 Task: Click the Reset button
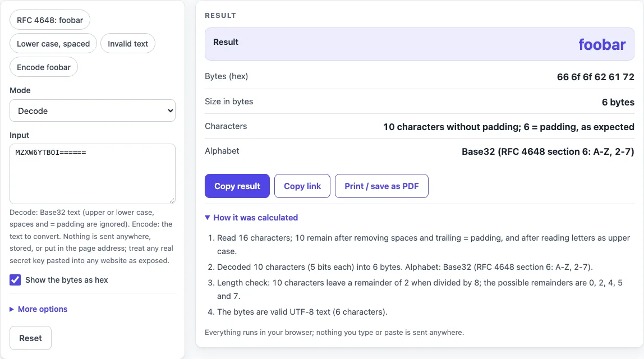(30, 338)
